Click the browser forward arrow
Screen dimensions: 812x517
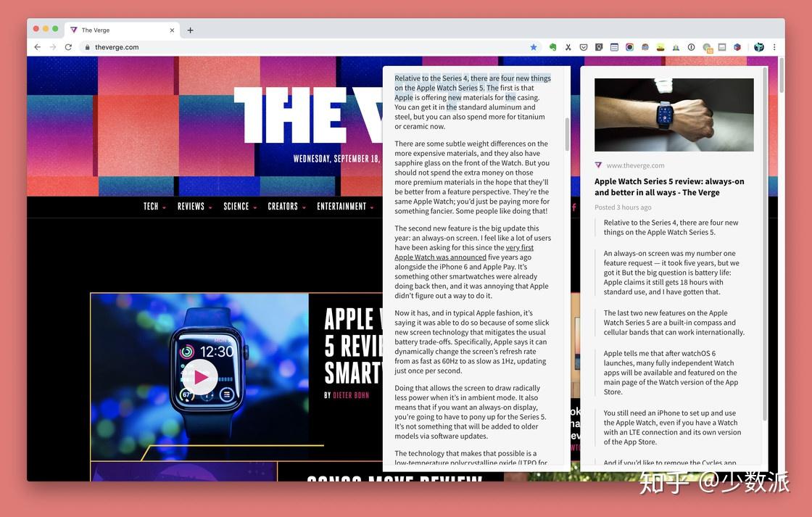coord(53,47)
